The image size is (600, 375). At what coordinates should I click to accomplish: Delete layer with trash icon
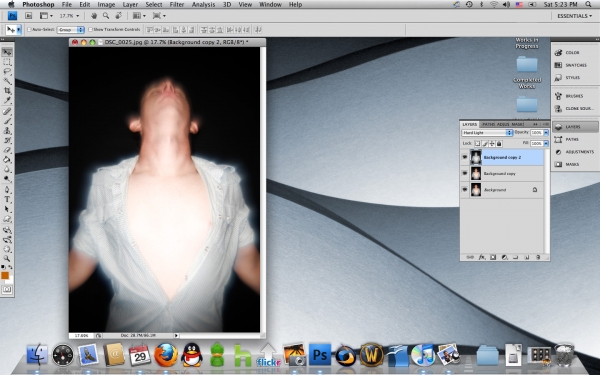[538, 258]
